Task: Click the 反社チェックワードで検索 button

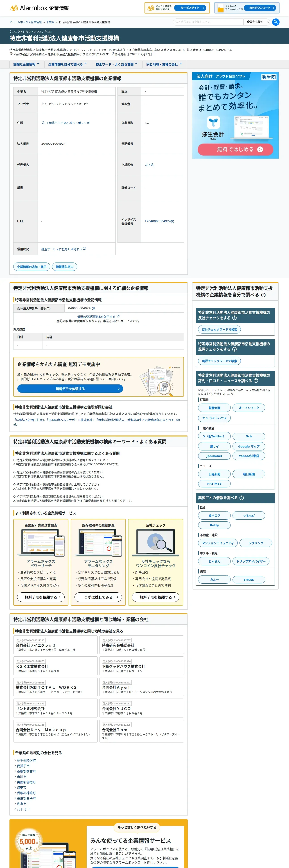Action: pos(219,329)
